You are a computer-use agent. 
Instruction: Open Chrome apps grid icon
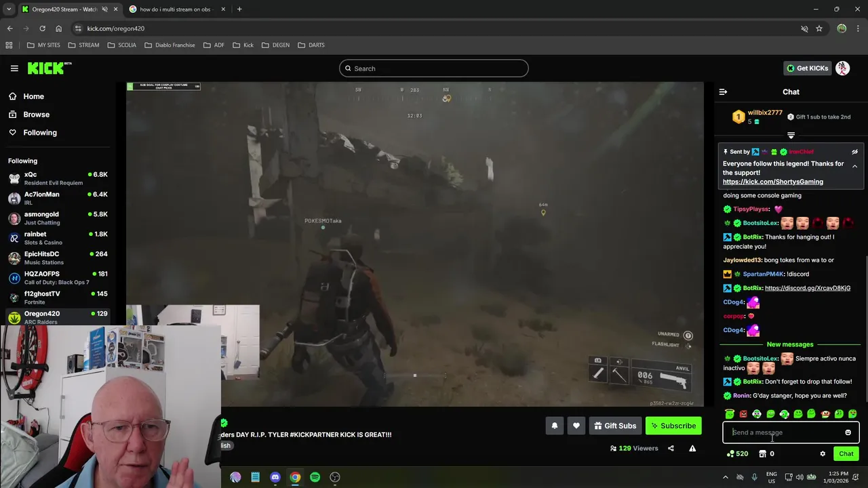9,45
